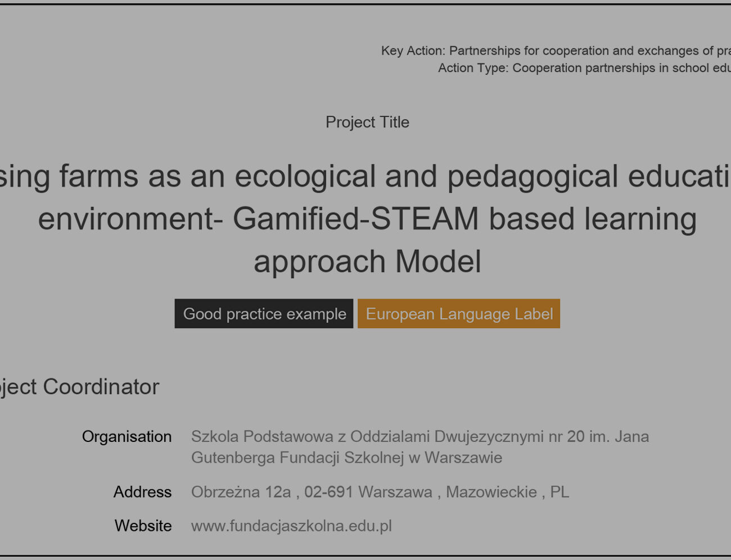731x560 pixels.
Task: Click the Website field label
Action: (x=143, y=526)
